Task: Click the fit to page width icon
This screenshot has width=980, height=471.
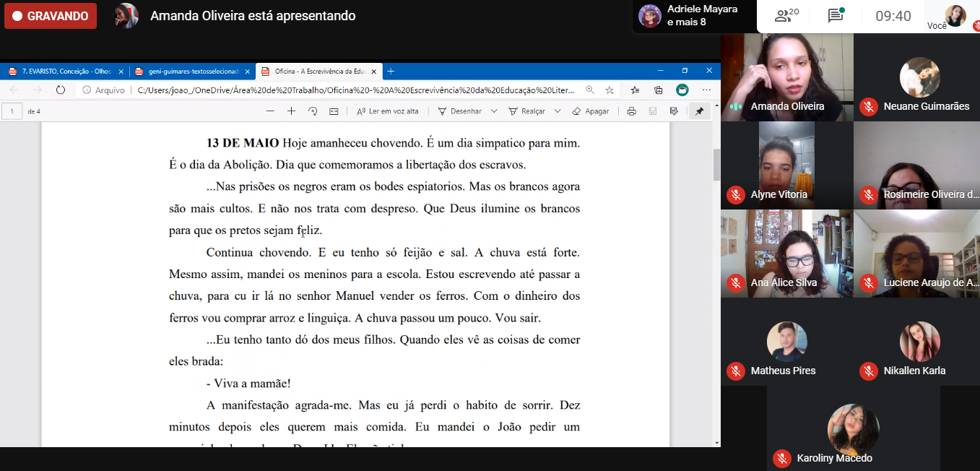Action: tap(334, 111)
